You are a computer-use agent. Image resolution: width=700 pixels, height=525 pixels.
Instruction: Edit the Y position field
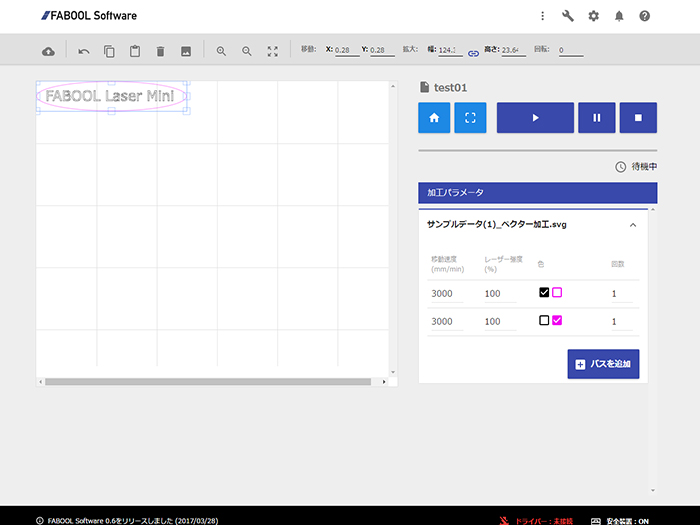coord(382,50)
